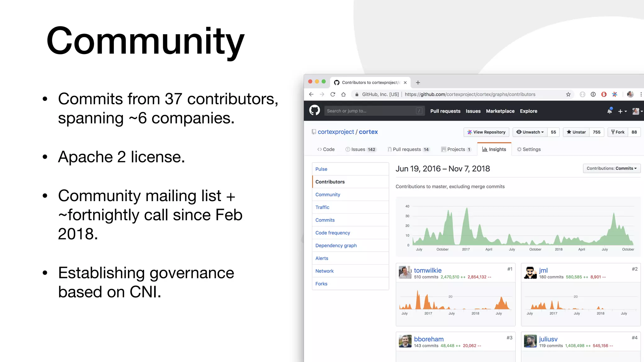Click the watchers count 55
The width and height of the screenshot is (644, 362).
click(x=553, y=132)
